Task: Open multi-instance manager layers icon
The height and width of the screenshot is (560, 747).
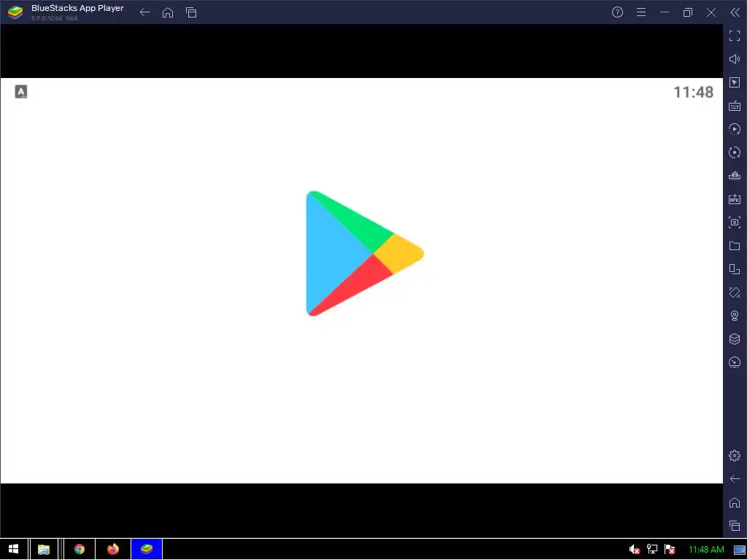Action: click(735, 339)
